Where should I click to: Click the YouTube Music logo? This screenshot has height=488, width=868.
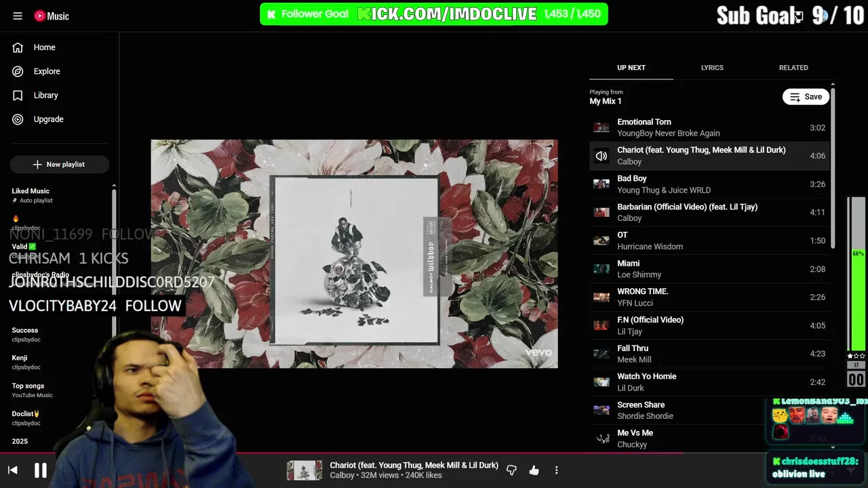click(52, 16)
